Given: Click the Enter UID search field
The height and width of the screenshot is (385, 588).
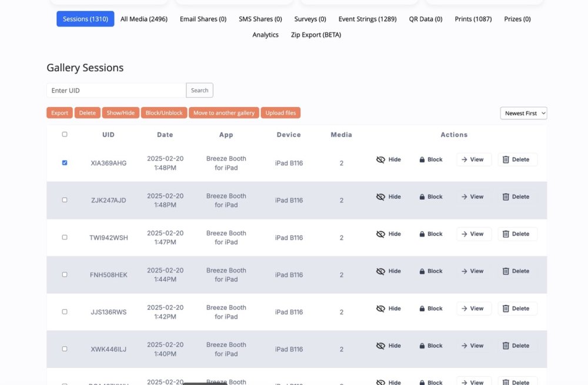Looking at the screenshot, I should point(116,90).
